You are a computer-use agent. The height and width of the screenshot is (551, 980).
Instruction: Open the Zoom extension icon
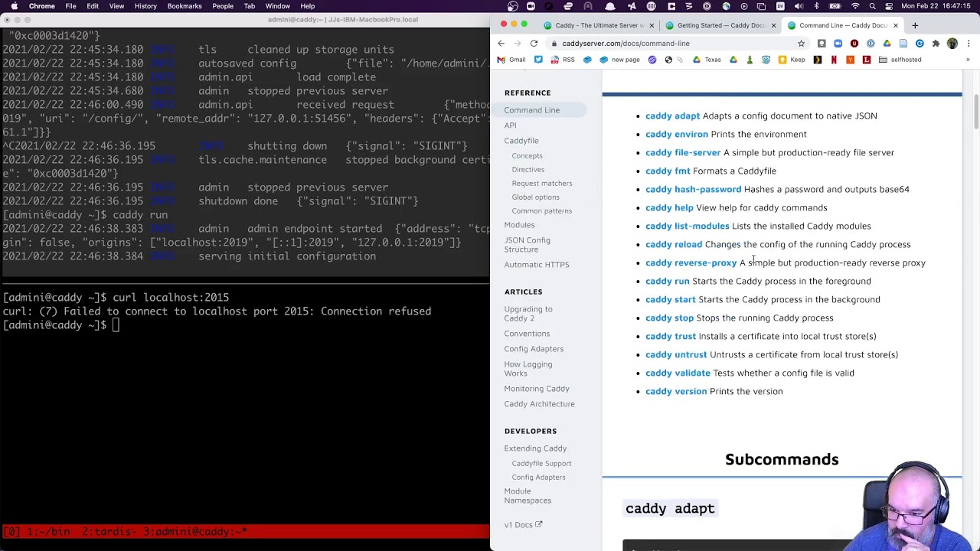tap(838, 44)
